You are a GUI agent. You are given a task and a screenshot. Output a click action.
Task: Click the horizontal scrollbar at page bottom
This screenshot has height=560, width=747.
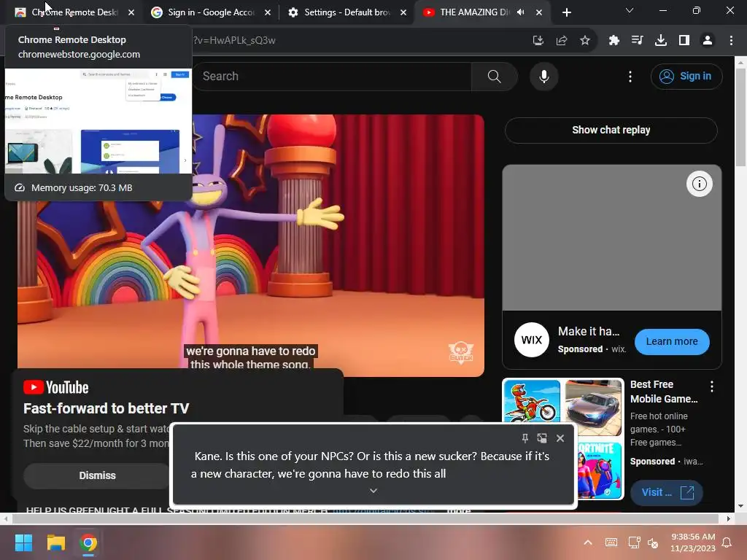(x=365, y=518)
